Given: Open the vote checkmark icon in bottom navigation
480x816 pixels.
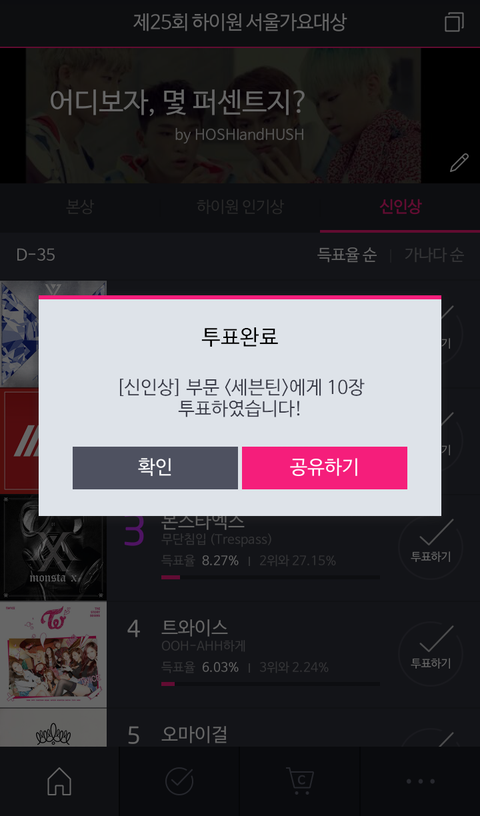Looking at the screenshot, I should [x=179, y=781].
